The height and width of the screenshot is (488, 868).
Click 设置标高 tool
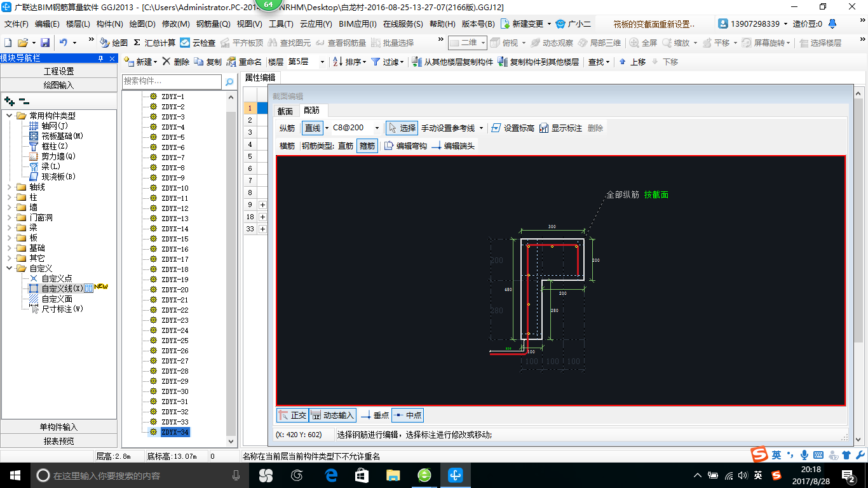[x=513, y=128]
